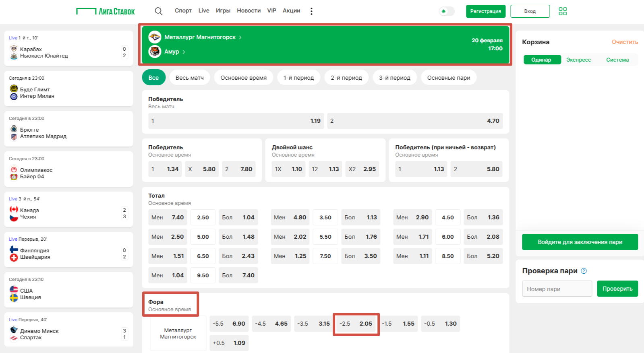Switch to the 1-й период tab
The height and width of the screenshot is (353, 644).
point(298,78)
